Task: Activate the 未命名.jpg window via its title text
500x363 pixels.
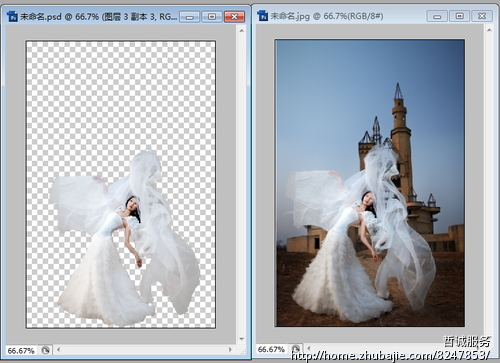Action: (327, 16)
